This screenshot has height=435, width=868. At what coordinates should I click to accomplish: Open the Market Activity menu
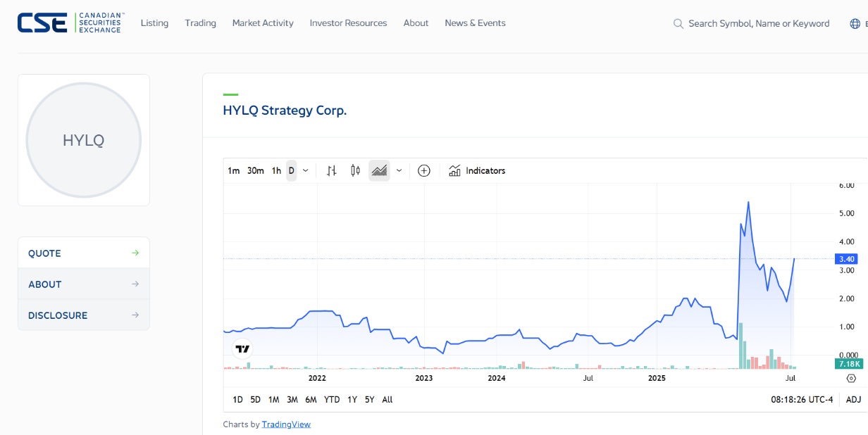tap(263, 23)
